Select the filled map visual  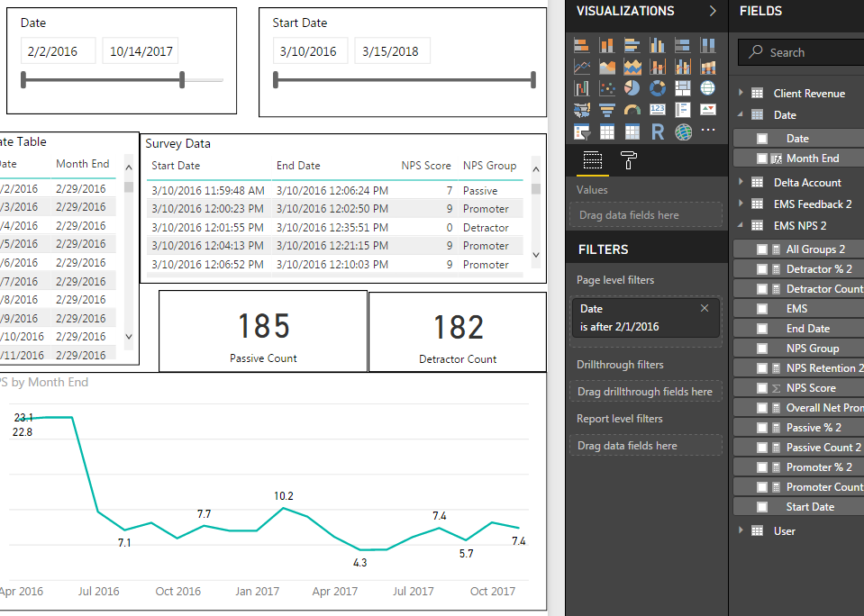(x=581, y=110)
